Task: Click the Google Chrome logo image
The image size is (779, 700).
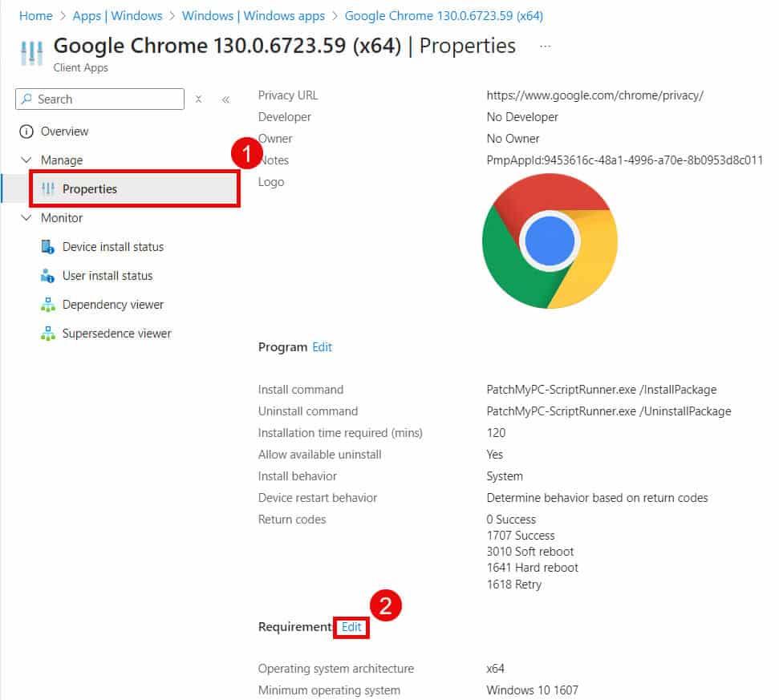Action: pos(550,241)
